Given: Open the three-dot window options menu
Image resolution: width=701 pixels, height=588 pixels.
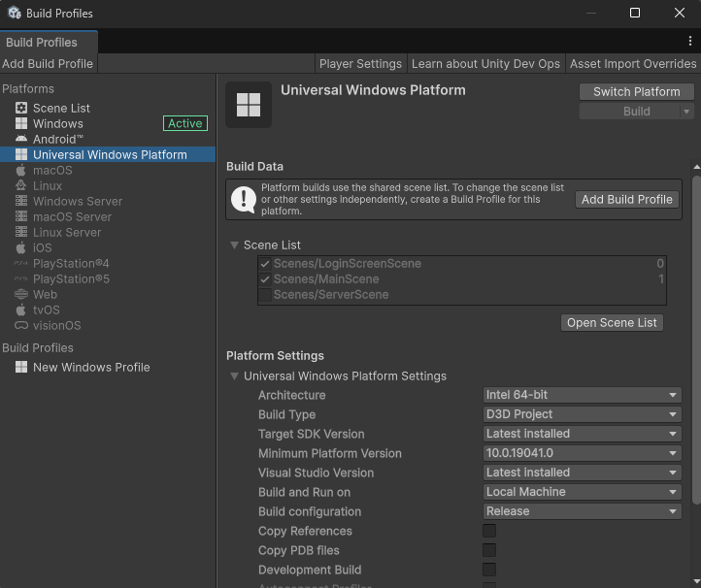Looking at the screenshot, I should click(689, 41).
